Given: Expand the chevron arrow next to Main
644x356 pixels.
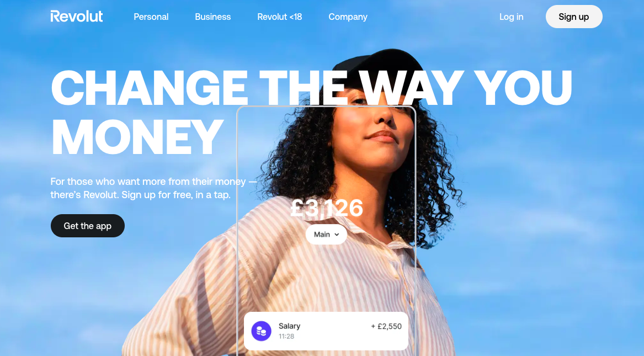Looking at the screenshot, I should point(337,235).
